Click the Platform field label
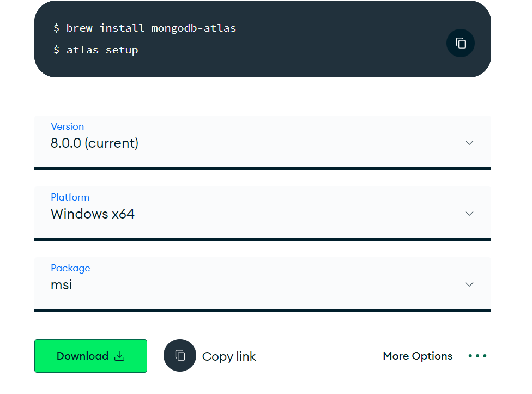 pos(70,197)
